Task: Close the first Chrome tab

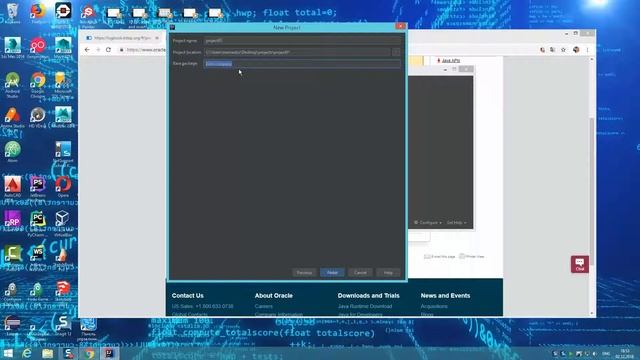Action: [157, 38]
